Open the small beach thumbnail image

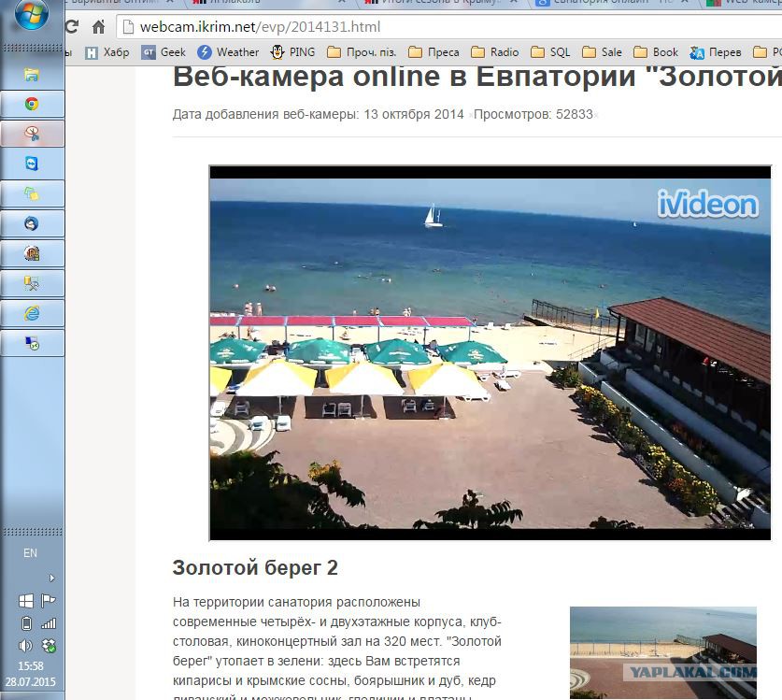coord(662,652)
